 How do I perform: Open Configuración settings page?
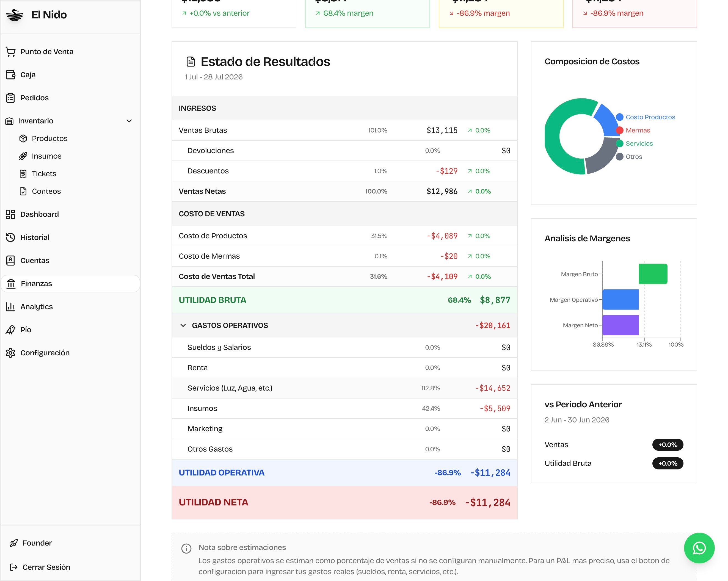(70, 353)
